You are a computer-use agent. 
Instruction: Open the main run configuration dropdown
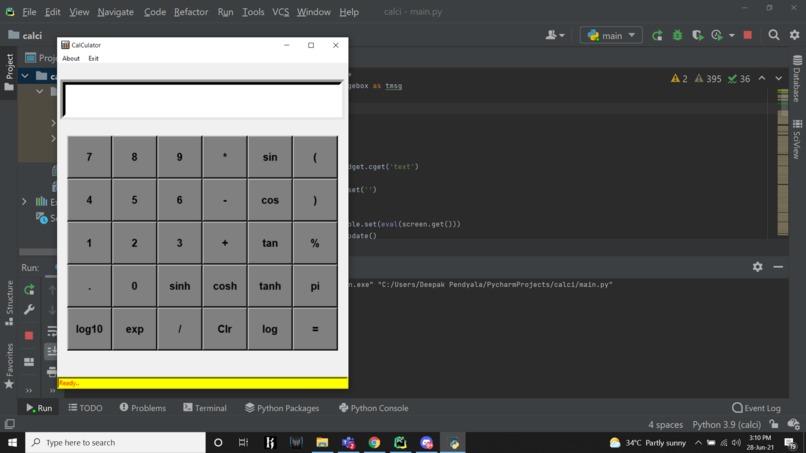point(611,35)
